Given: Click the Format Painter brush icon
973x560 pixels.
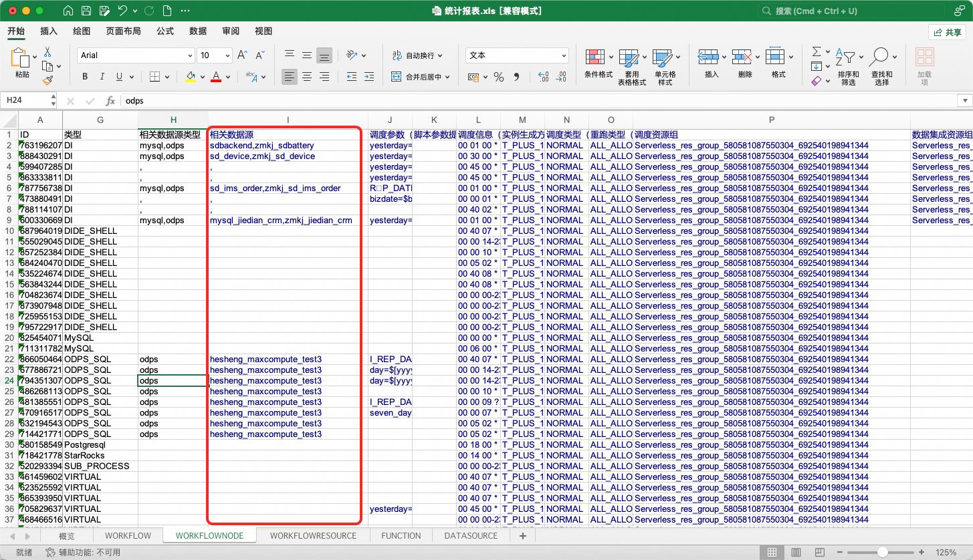Looking at the screenshot, I should click(x=47, y=80).
